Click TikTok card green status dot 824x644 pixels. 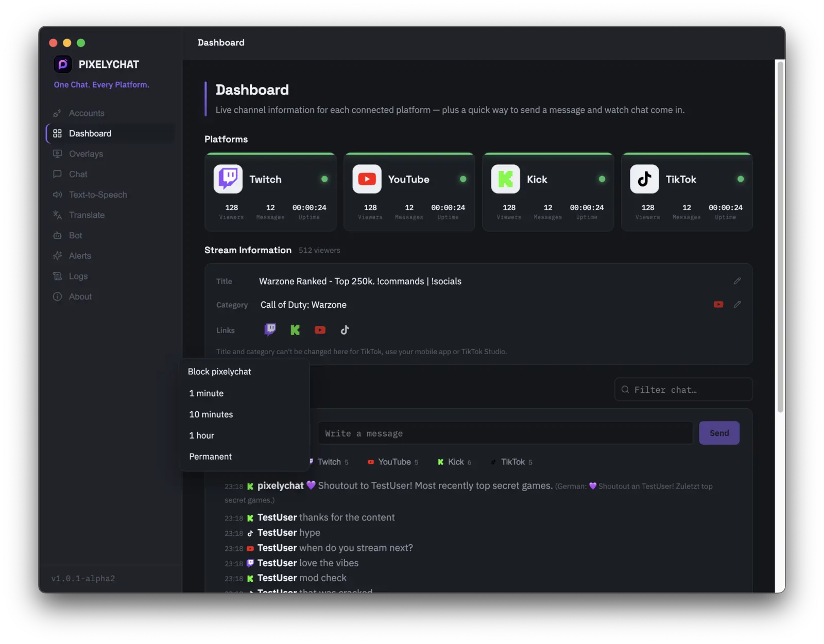pyautogui.click(x=741, y=179)
